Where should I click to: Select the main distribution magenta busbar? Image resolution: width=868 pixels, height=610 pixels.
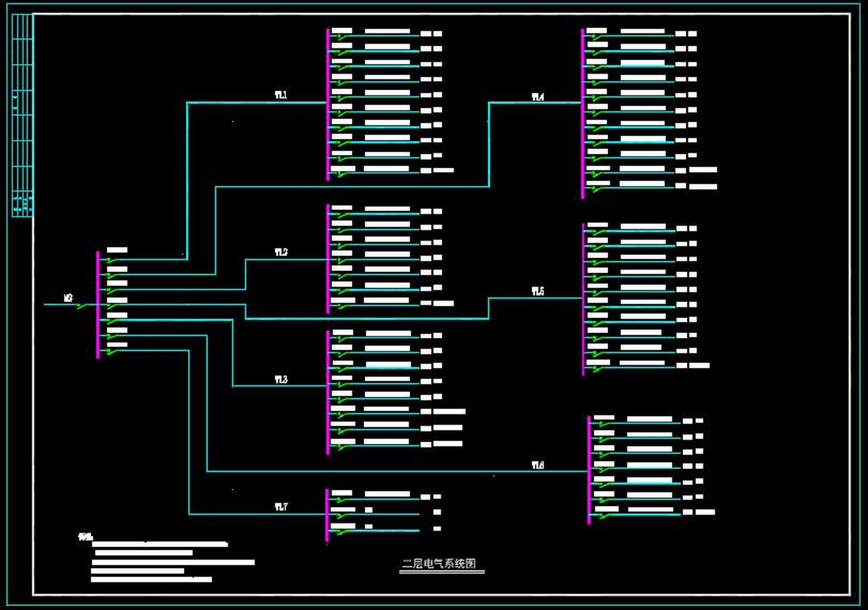(98, 305)
